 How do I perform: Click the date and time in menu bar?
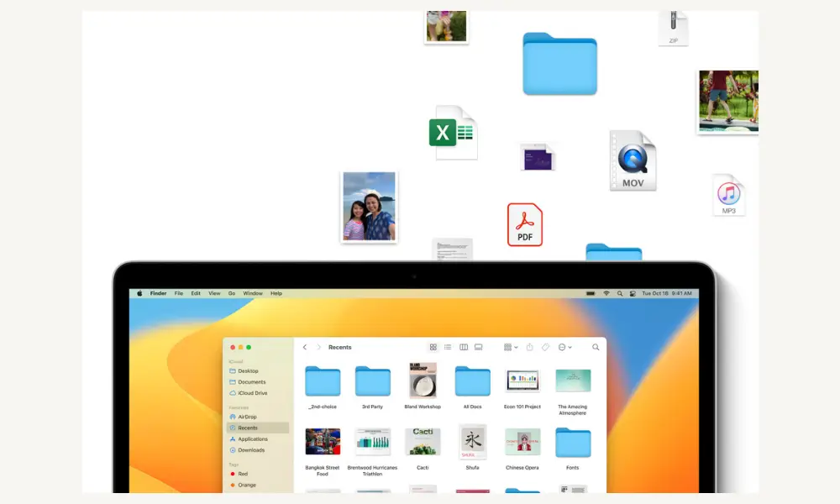click(667, 293)
